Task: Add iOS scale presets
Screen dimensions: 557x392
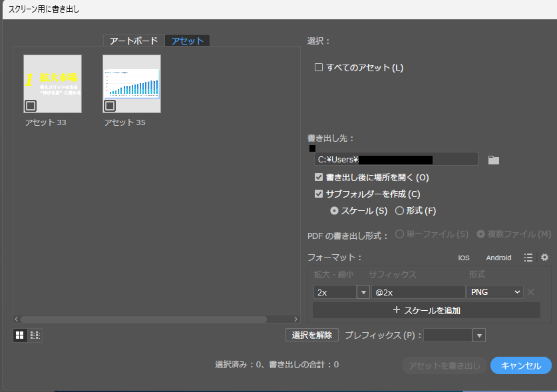Action: click(463, 258)
